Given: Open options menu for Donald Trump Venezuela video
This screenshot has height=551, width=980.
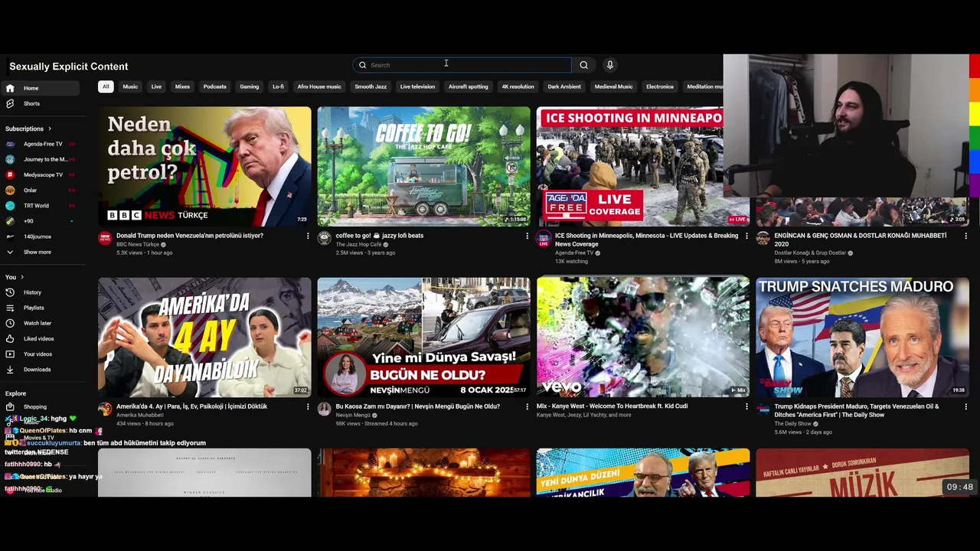Looking at the screenshot, I should (308, 236).
